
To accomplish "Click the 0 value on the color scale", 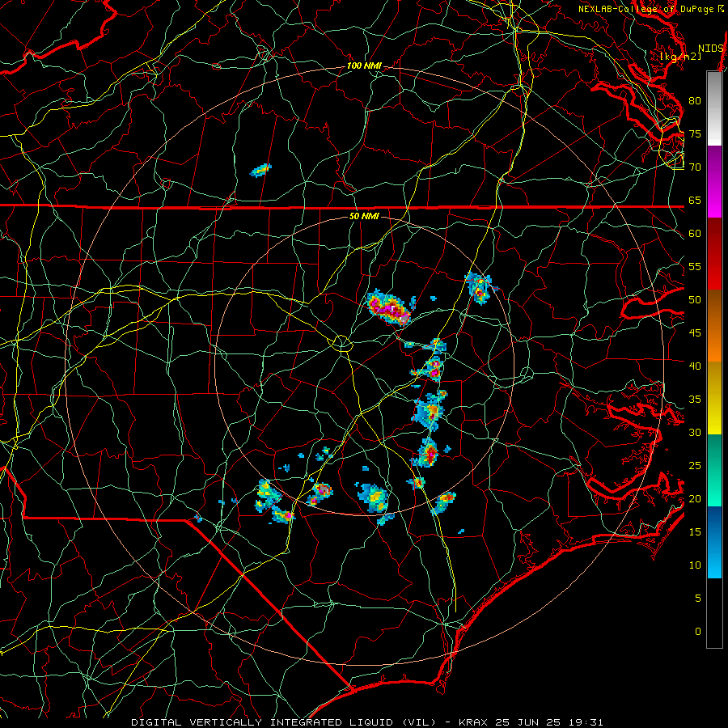I will 698,632.
